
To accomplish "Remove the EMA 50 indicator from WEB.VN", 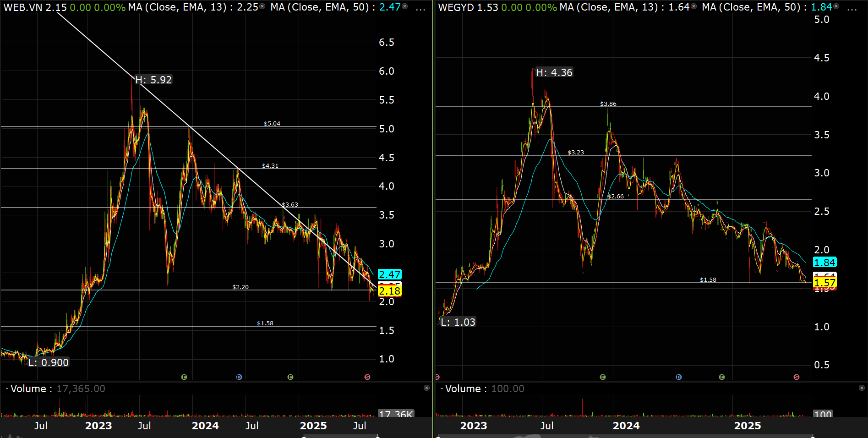I will (x=404, y=6).
